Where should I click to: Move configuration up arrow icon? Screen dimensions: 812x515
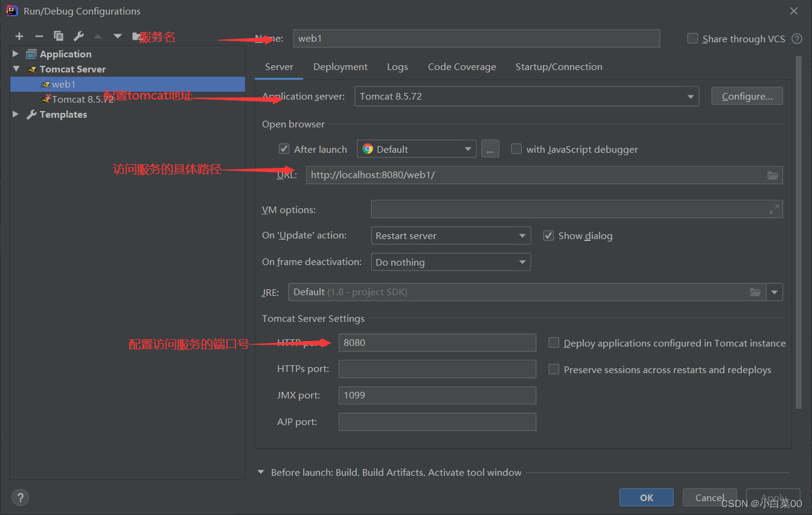98,37
